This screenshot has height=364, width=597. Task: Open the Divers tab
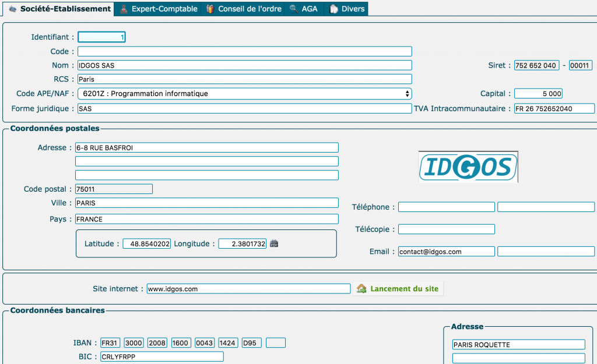point(346,8)
